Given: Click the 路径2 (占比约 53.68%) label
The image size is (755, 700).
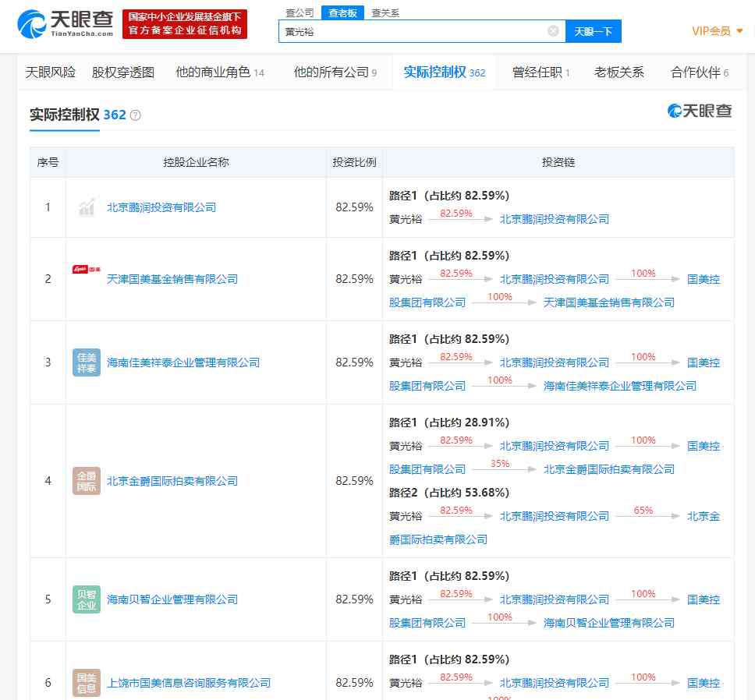Looking at the screenshot, I should [x=448, y=493].
